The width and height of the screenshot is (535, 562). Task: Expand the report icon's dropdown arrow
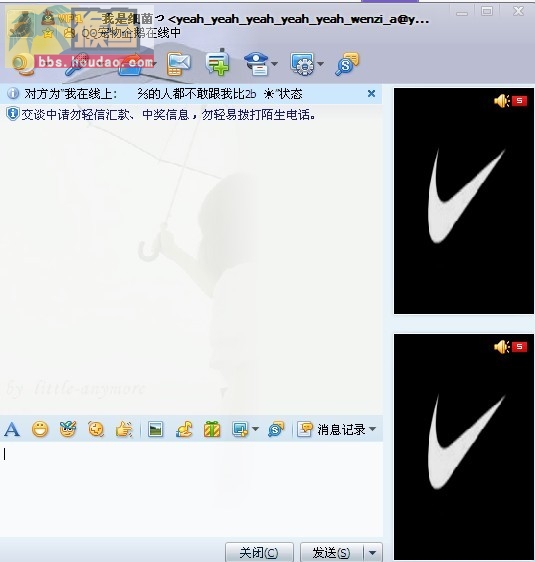point(274,64)
